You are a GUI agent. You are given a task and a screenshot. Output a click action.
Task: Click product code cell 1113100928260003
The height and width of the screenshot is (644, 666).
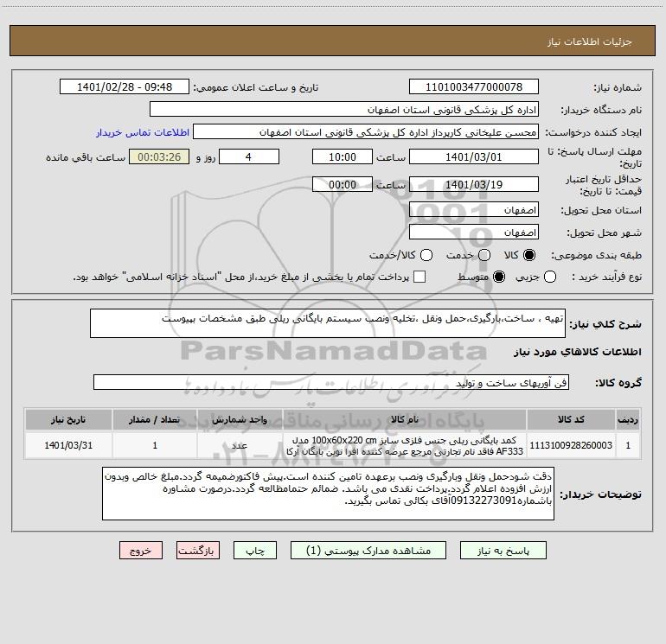571,445
